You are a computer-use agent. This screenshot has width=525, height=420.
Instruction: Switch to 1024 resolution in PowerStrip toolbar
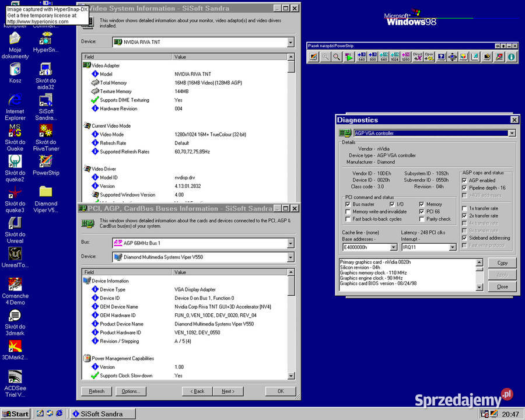pos(395,57)
